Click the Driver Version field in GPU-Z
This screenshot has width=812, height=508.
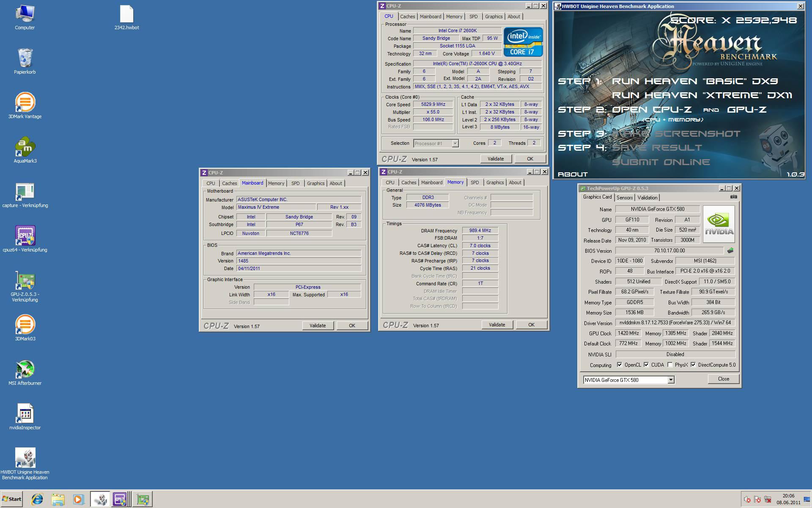click(x=675, y=323)
